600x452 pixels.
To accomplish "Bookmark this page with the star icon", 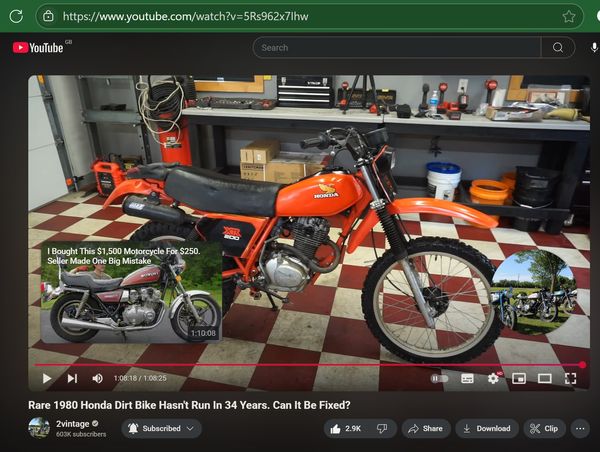I will (569, 16).
